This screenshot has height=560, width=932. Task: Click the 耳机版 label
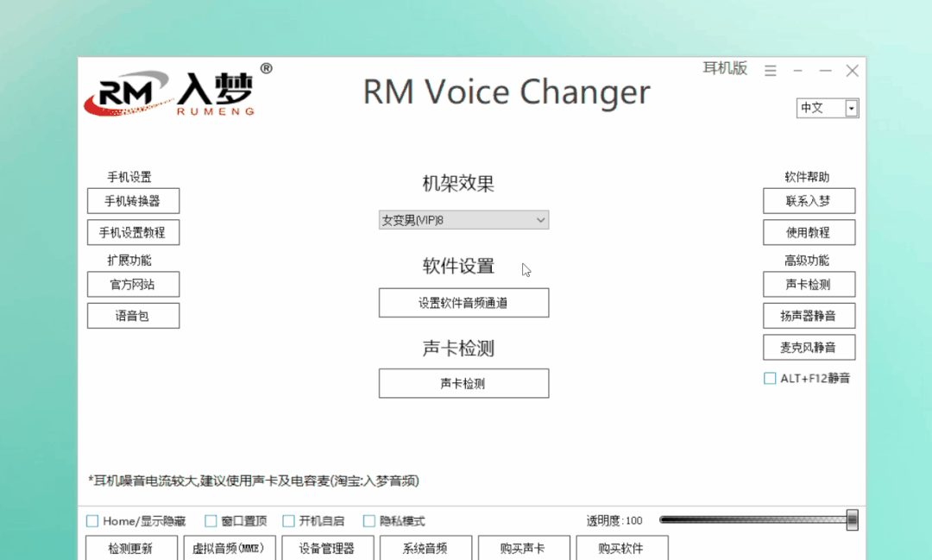point(725,68)
